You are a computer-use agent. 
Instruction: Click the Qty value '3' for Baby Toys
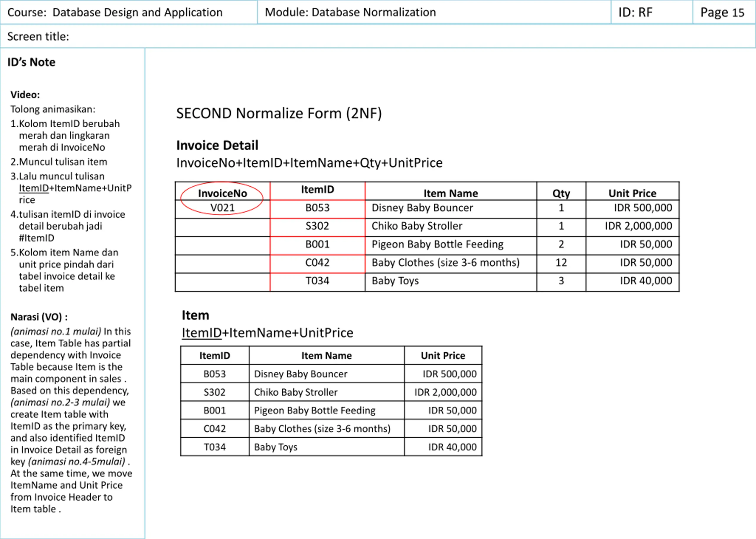point(561,281)
